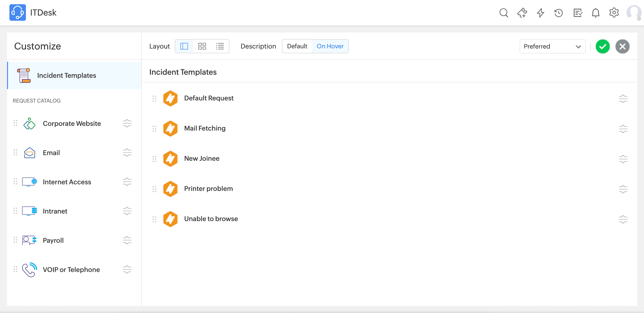This screenshot has height=313, width=644.
Task: Select Incident Templates in sidebar
Action: tap(66, 76)
